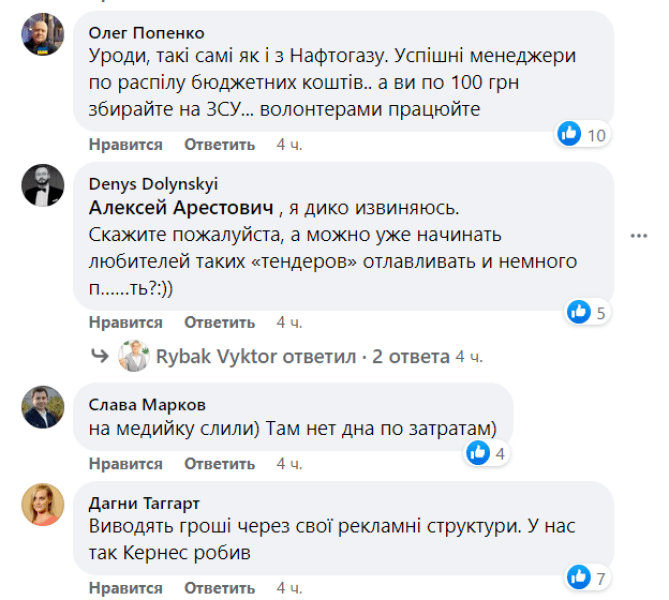Image resolution: width=669 pixels, height=600 pixels.
Task: Like Слава Марков's comment with Нравится
Action: point(125,464)
